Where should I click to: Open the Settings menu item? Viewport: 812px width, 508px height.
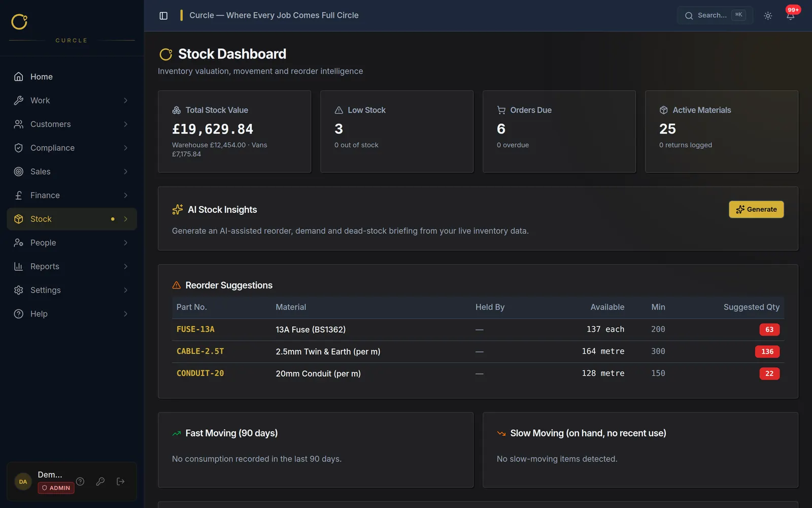(72, 290)
